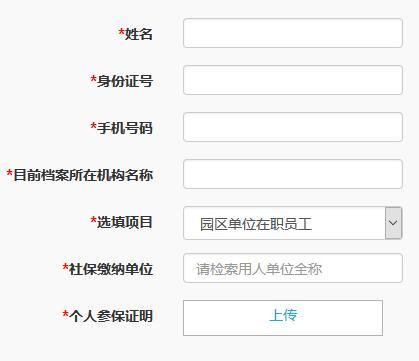Focus the 身份证号 text box
This screenshot has height=361, width=419.
(293, 80)
